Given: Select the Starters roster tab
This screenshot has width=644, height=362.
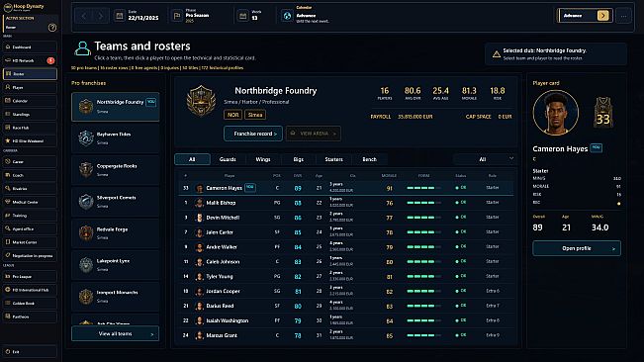Looking at the screenshot, I should tap(333, 159).
